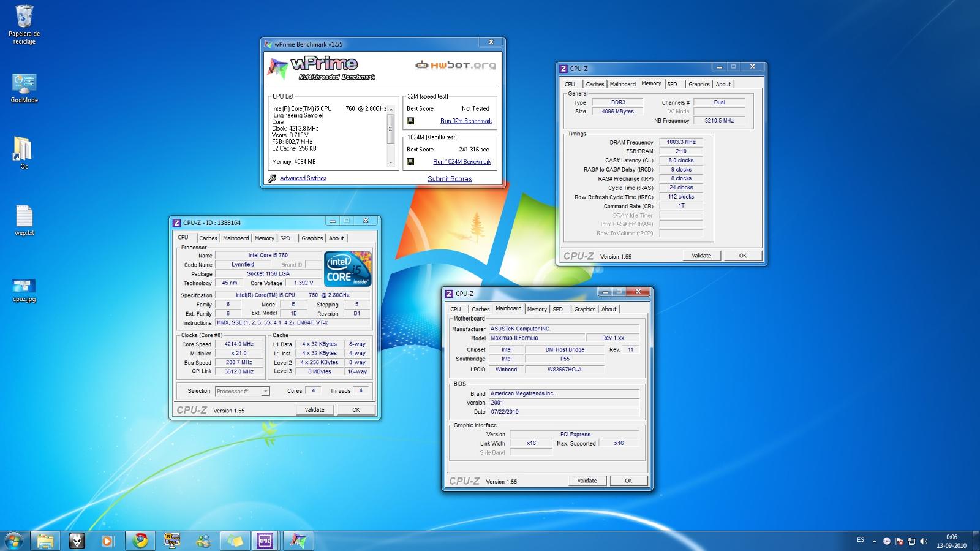The height and width of the screenshot is (551, 980).
Task: Click the Intel Core i5 logo in CPU-Z
Action: pos(347,268)
